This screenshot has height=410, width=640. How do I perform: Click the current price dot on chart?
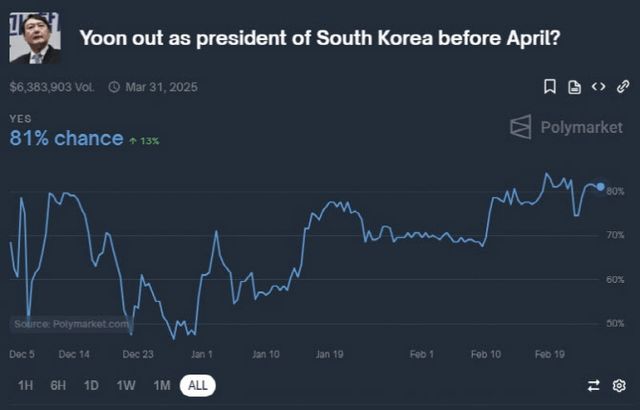(600, 186)
